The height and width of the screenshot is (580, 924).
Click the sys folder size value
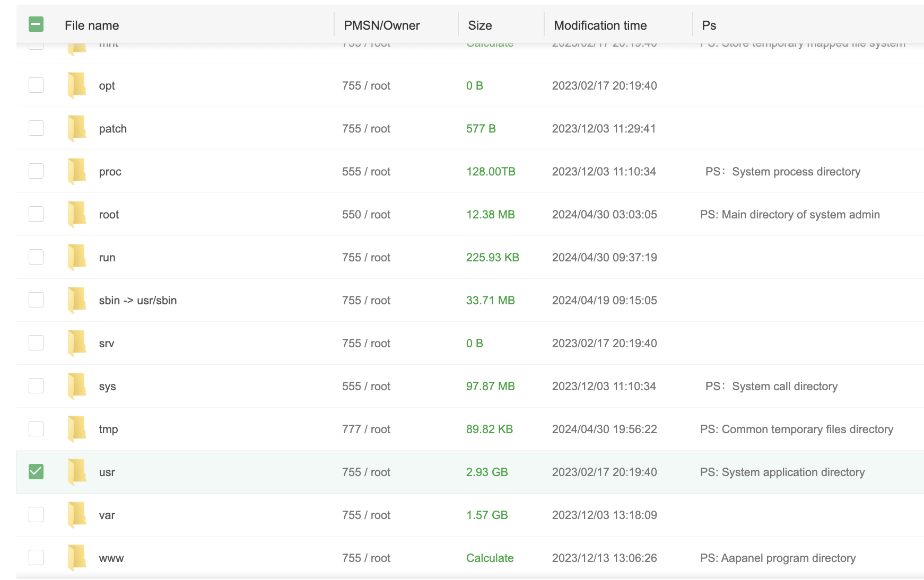490,386
